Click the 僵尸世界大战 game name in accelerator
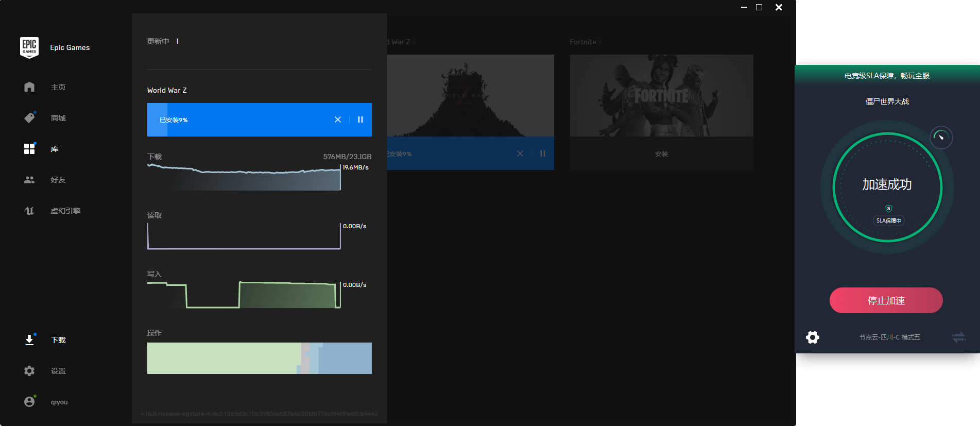 [887, 101]
